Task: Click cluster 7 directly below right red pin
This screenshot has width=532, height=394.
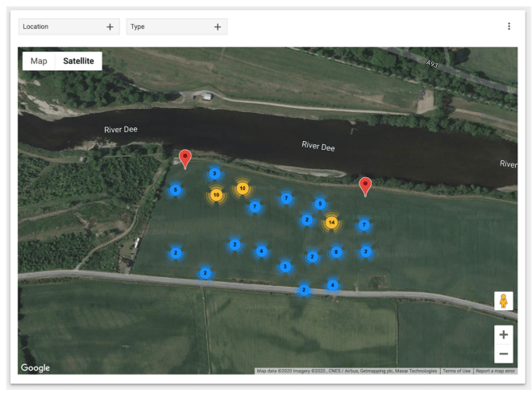Action: pyautogui.click(x=364, y=225)
